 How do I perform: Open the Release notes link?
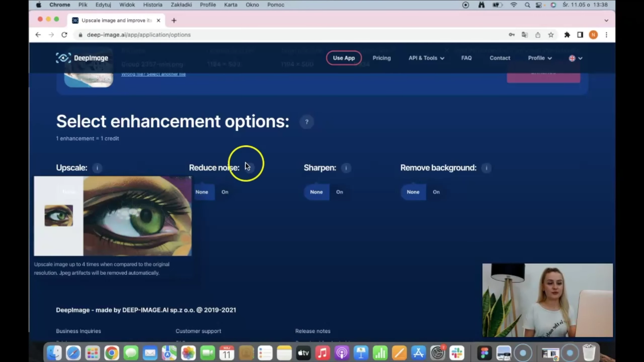[313, 331]
